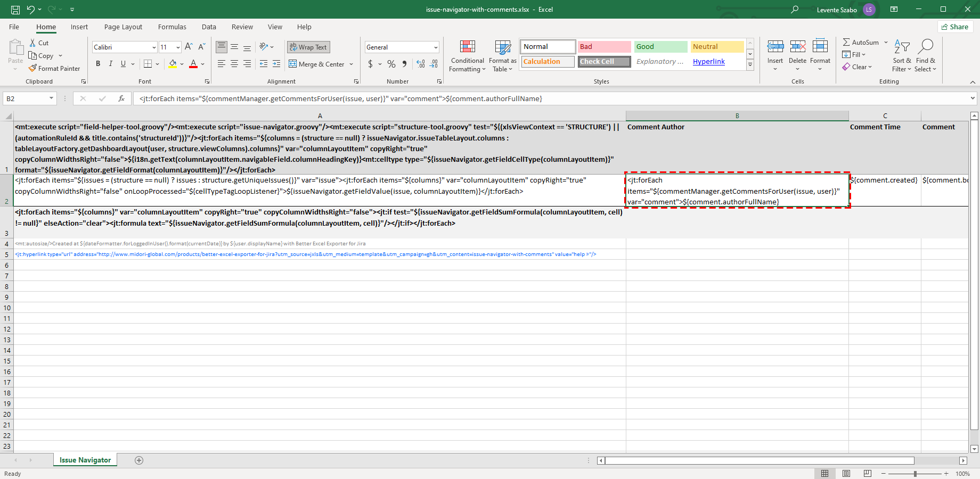Image resolution: width=980 pixels, height=479 pixels.
Task: Switch to Normal view in status bar
Action: 824,474
